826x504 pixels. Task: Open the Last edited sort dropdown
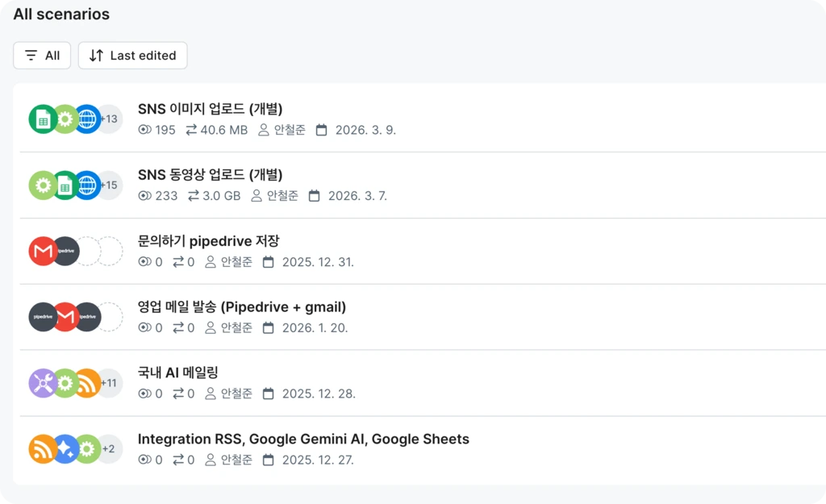[132, 56]
